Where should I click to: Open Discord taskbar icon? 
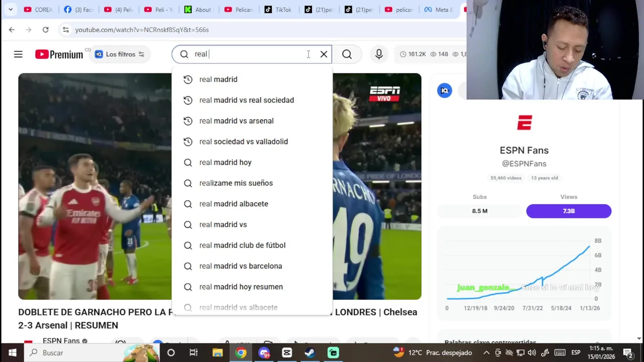pos(264,353)
